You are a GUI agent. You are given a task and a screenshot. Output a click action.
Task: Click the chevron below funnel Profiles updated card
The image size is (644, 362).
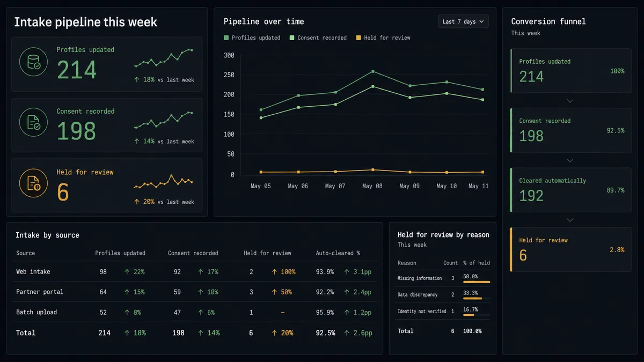(x=570, y=101)
